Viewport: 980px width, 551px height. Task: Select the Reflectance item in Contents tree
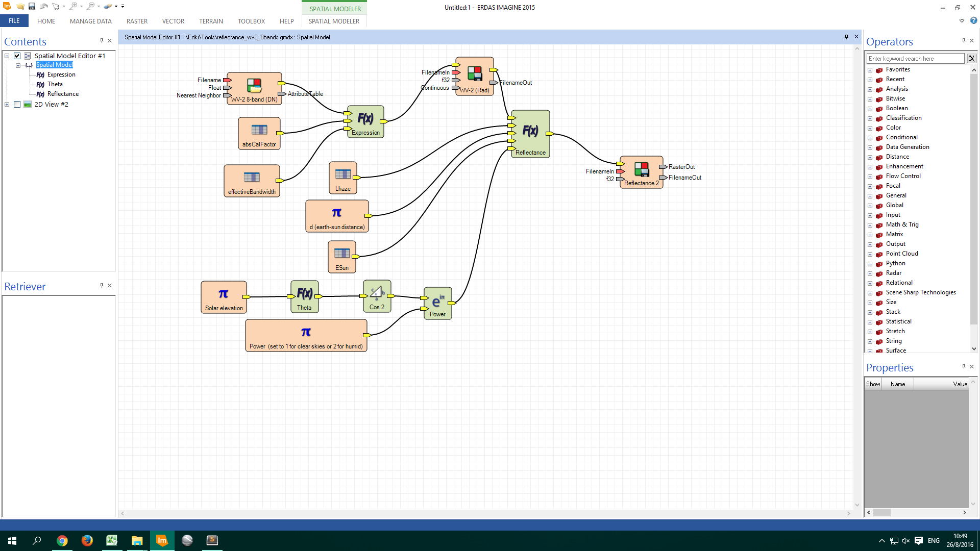tap(63, 94)
